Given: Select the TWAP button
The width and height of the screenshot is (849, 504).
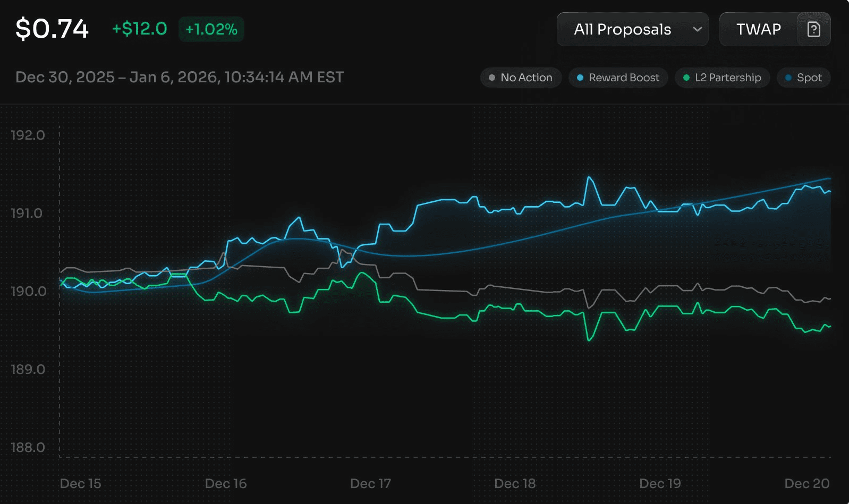Looking at the screenshot, I should point(759,30).
